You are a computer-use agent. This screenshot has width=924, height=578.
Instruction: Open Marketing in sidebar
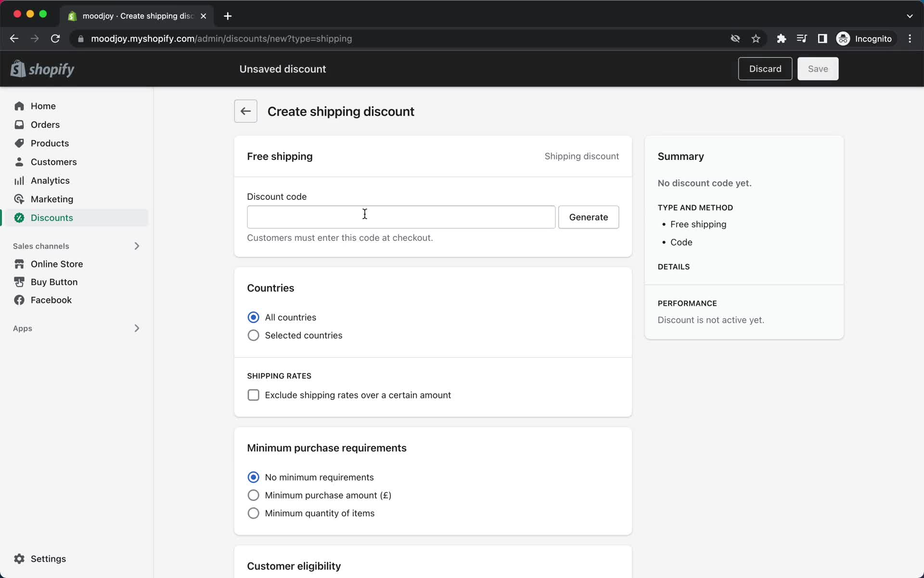pyautogui.click(x=52, y=199)
